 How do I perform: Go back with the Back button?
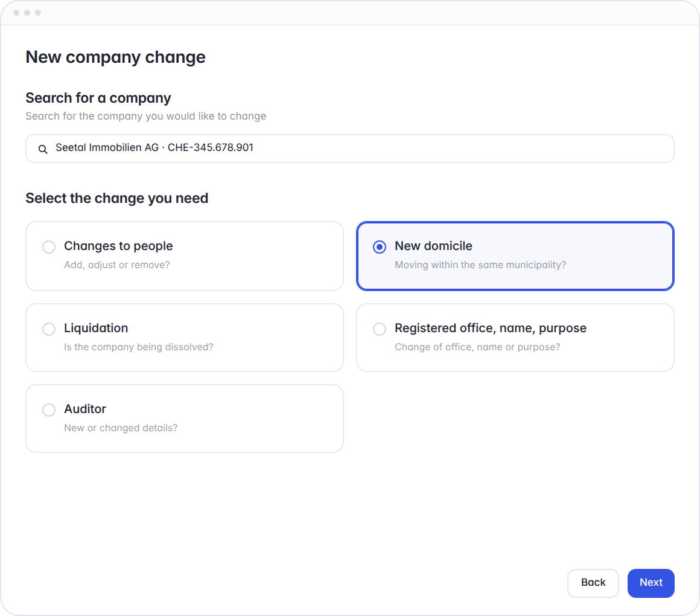click(x=593, y=583)
